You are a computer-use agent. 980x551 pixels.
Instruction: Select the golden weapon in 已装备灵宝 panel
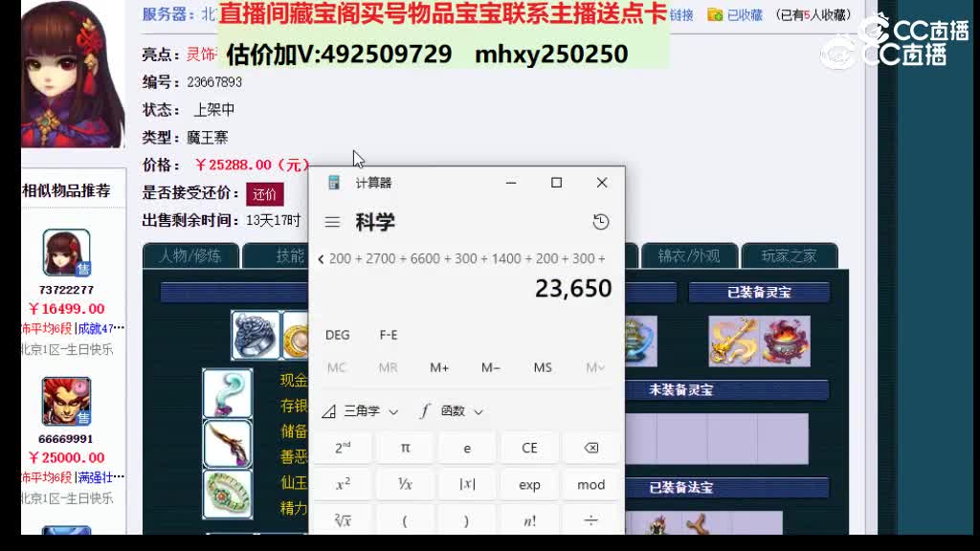pyautogui.click(x=733, y=342)
